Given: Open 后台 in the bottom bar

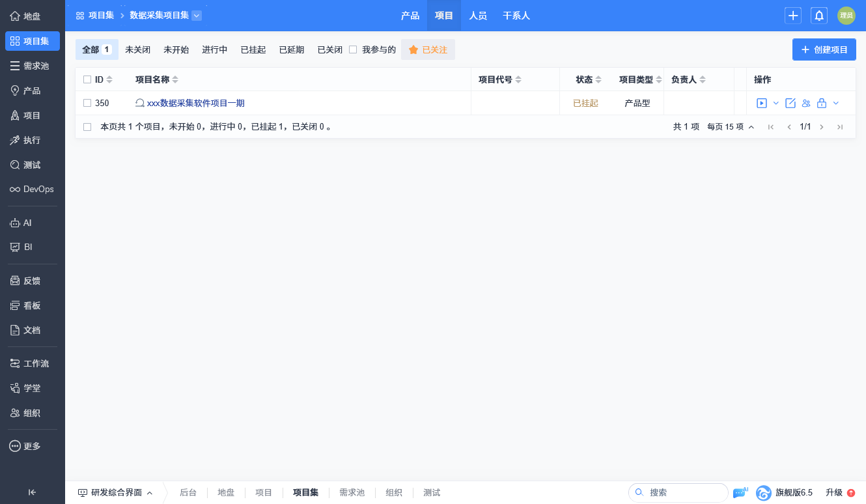Looking at the screenshot, I should pyautogui.click(x=188, y=493).
